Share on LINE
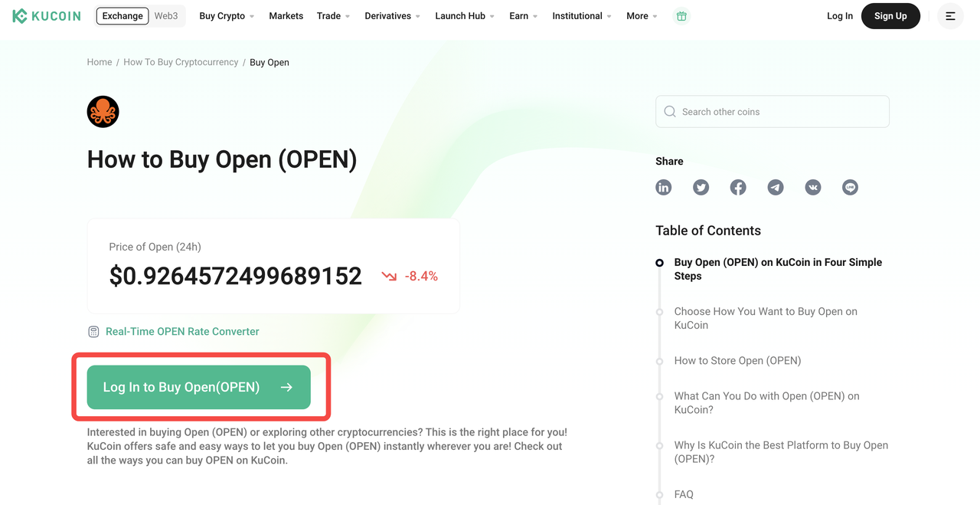Viewport: 980px width, 505px height. tap(850, 188)
